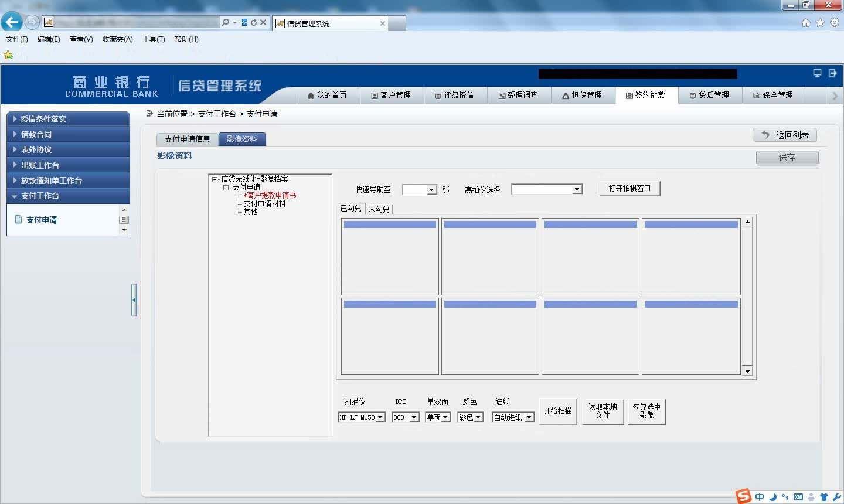Open the 受理调查 tab
Image resolution: width=844 pixels, height=504 pixels.
click(519, 95)
